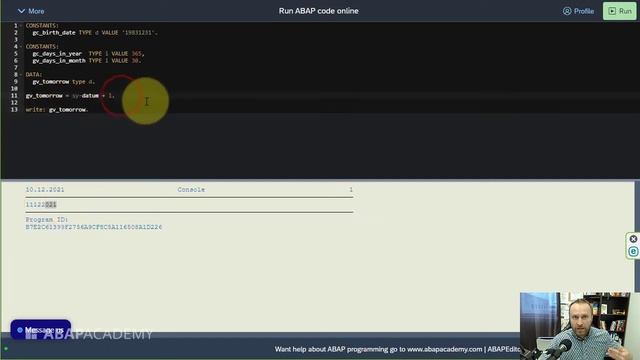
Task: Click line 5 gc_days_in_year declaration
Action: [x=89, y=53]
